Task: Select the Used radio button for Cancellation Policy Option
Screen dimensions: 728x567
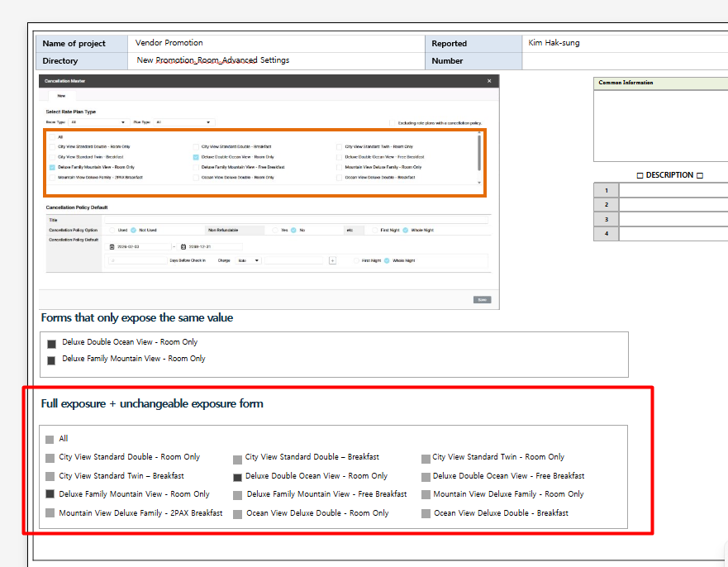Action: (x=112, y=230)
